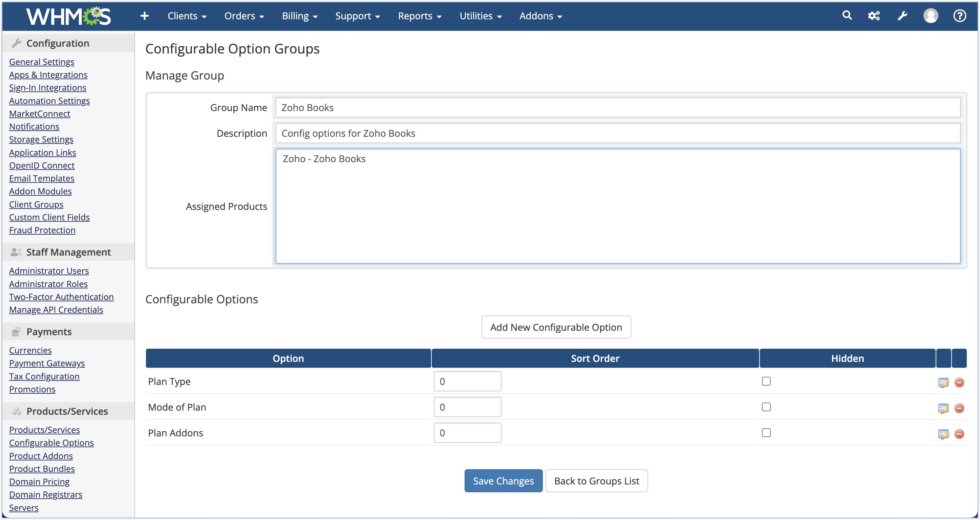Delete the Plan Addons option

[959, 434]
